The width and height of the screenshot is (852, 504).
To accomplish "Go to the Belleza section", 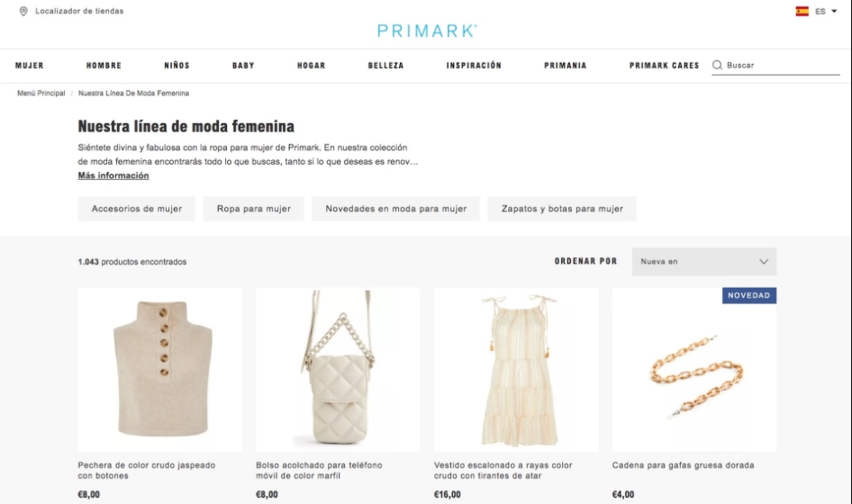I will click(385, 66).
